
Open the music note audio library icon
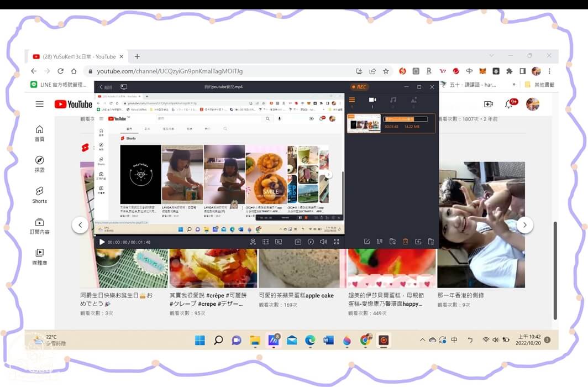[x=393, y=100]
